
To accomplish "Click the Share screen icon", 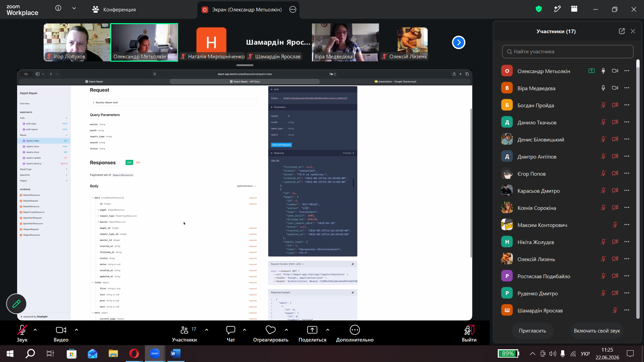I will tap(312, 330).
